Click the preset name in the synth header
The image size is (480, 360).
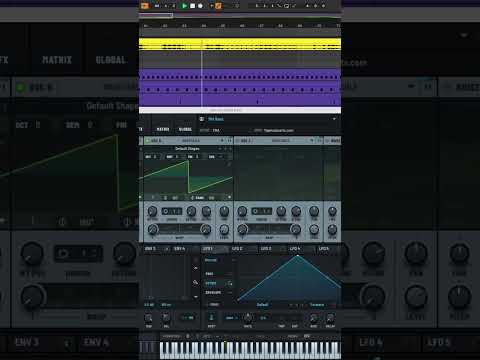click(x=216, y=119)
